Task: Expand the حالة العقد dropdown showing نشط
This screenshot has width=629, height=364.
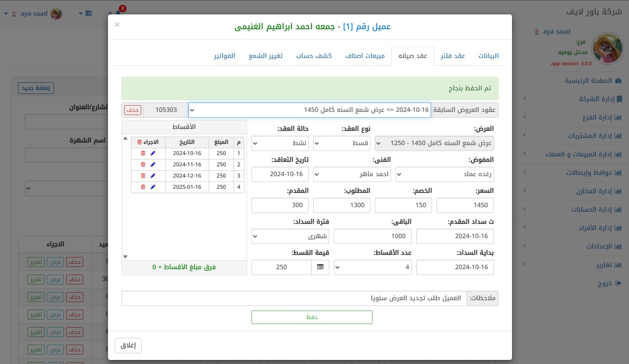Action: click(x=280, y=144)
